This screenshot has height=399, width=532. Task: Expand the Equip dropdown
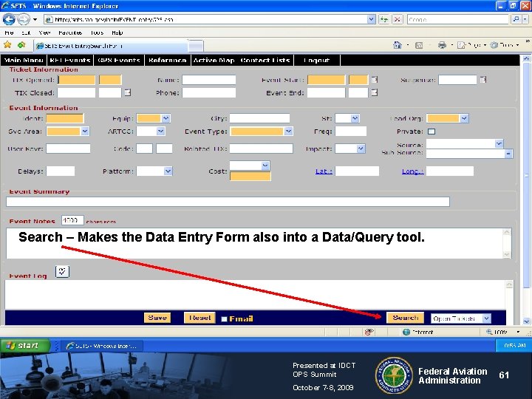click(x=166, y=118)
